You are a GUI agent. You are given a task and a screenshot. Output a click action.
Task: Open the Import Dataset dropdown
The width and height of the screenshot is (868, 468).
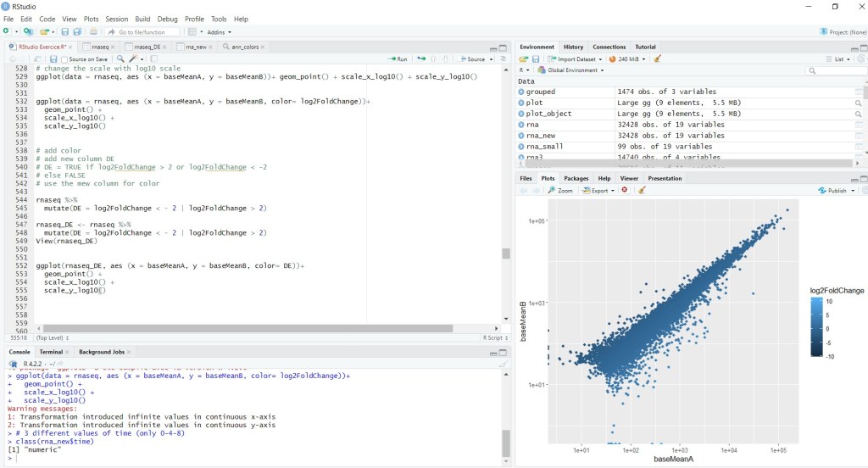pyautogui.click(x=575, y=59)
